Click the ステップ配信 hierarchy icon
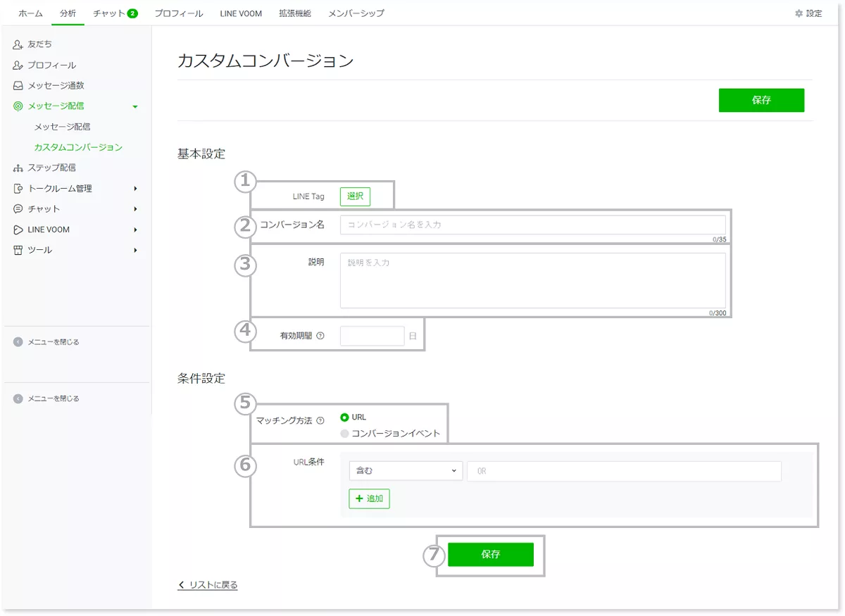Image resolution: width=845 pixels, height=616 pixels. pos(18,168)
